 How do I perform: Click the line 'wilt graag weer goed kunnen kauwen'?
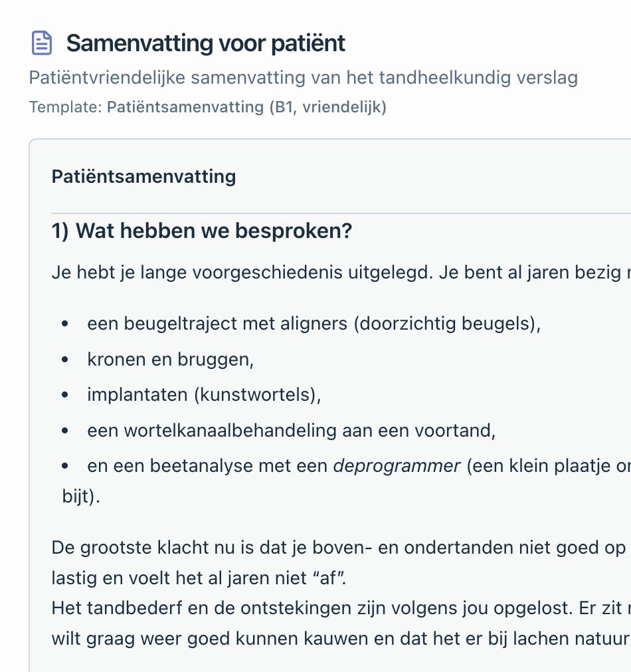tap(341, 639)
